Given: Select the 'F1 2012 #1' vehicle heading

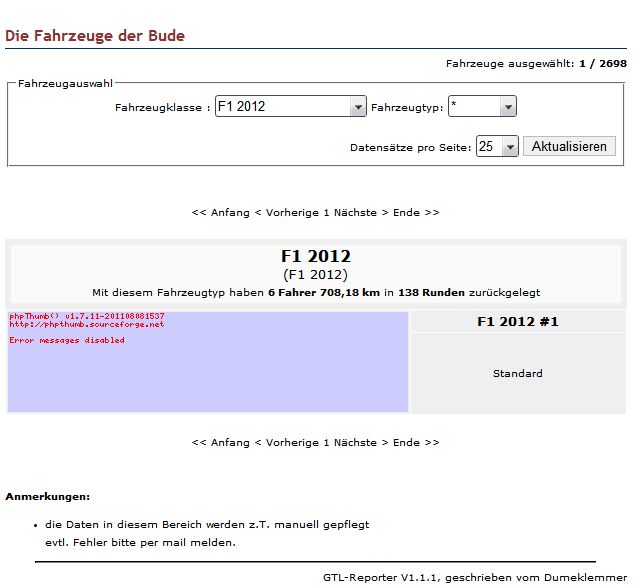Looking at the screenshot, I should point(517,322).
